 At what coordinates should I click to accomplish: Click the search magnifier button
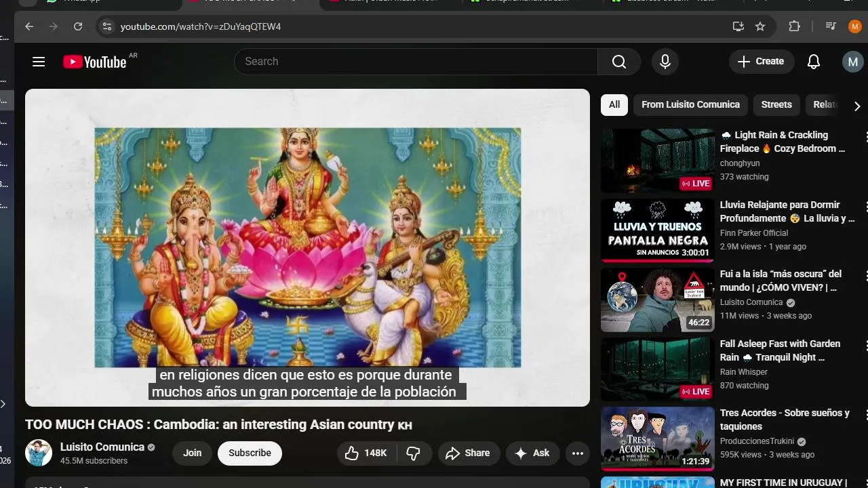click(619, 62)
